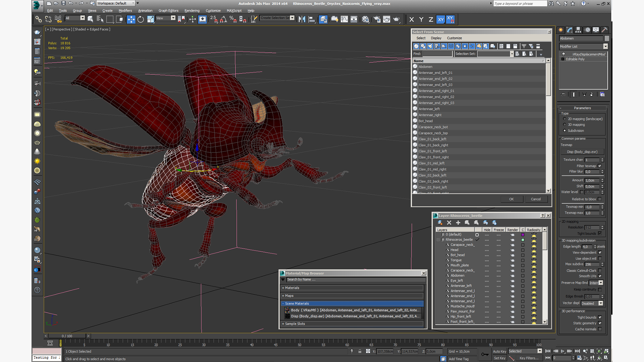Collapse Rhinoceros_beetle layer tree node
The width and height of the screenshot is (644, 362).
pos(438,240)
